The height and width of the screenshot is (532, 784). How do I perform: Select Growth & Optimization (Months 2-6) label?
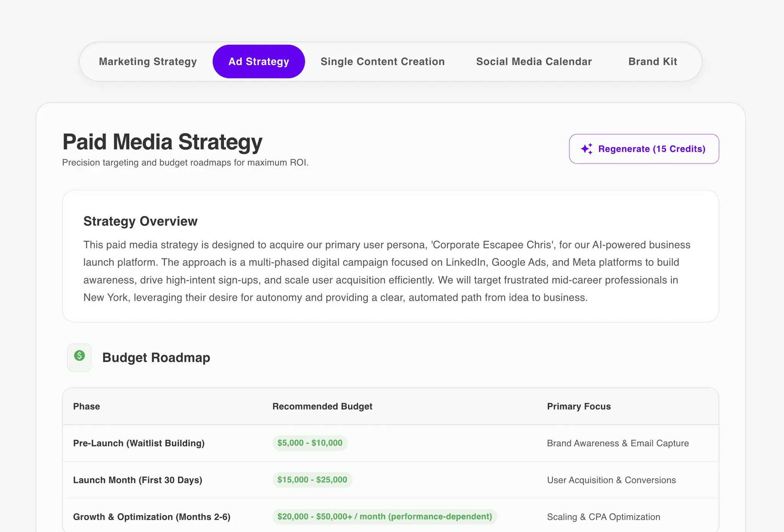152,517
